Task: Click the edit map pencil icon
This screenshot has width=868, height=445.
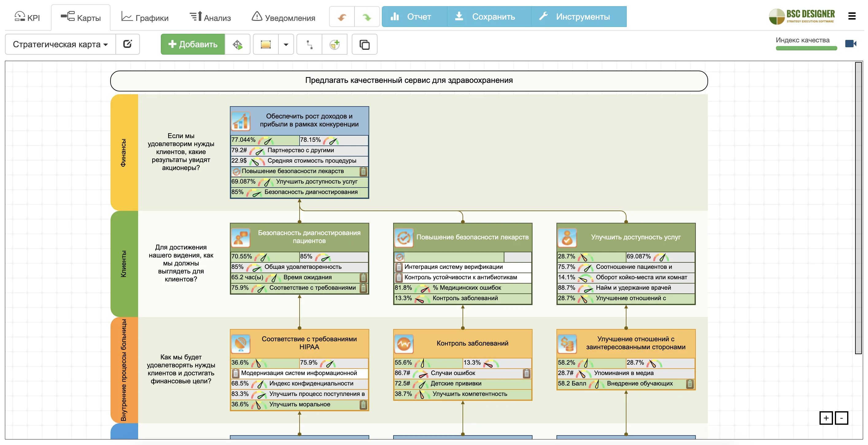Action: pos(127,44)
